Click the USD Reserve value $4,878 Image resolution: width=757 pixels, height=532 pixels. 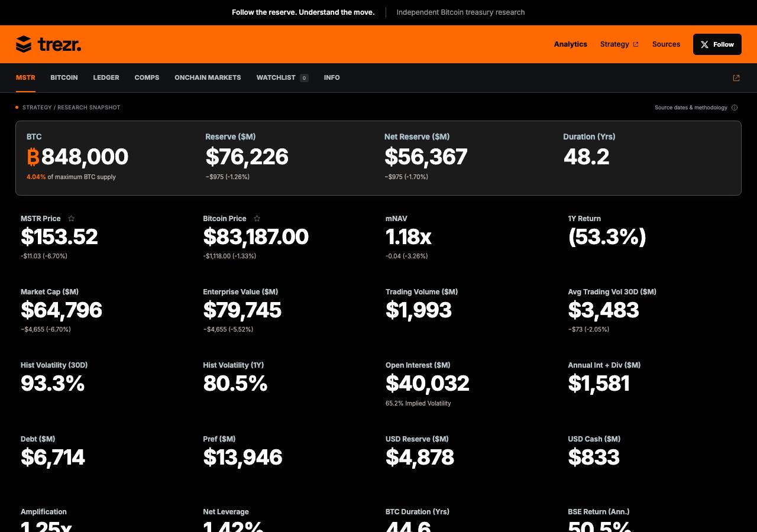coord(420,458)
